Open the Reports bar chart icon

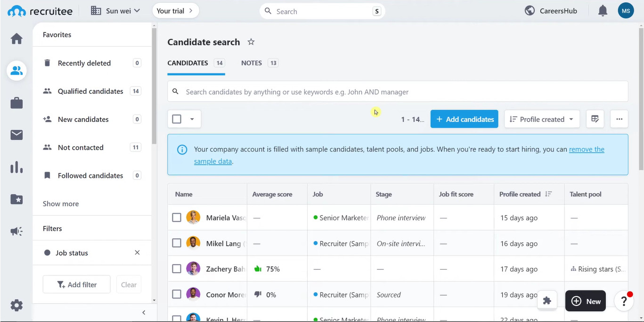(16, 167)
